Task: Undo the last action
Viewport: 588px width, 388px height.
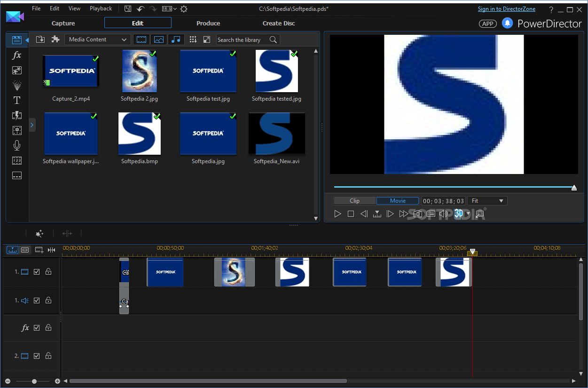Action: [x=141, y=9]
